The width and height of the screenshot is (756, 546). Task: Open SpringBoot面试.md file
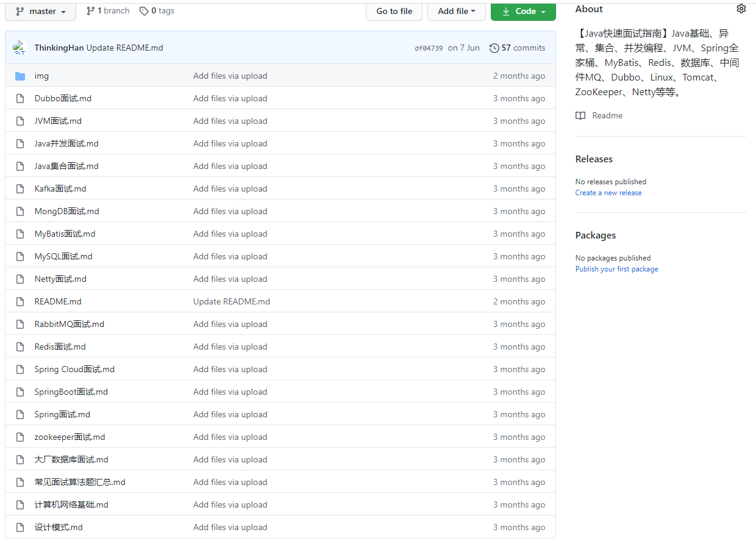click(71, 392)
